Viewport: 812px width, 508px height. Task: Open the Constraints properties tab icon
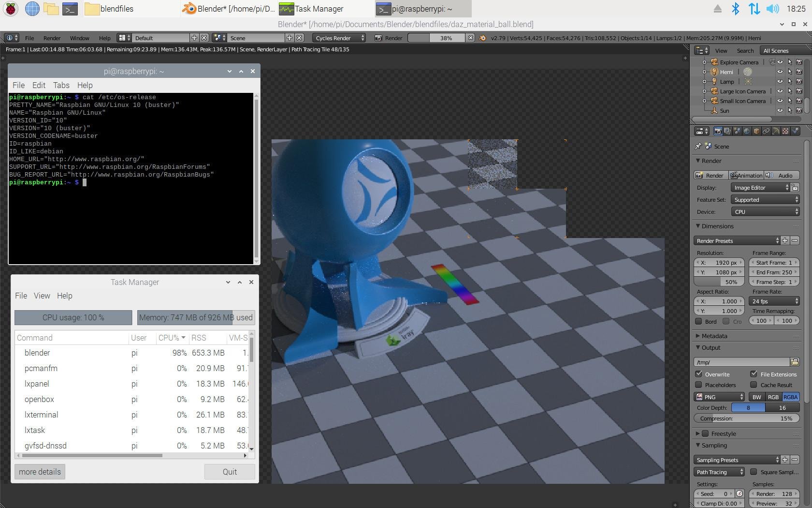pyautogui.click(x=766, y=131)
